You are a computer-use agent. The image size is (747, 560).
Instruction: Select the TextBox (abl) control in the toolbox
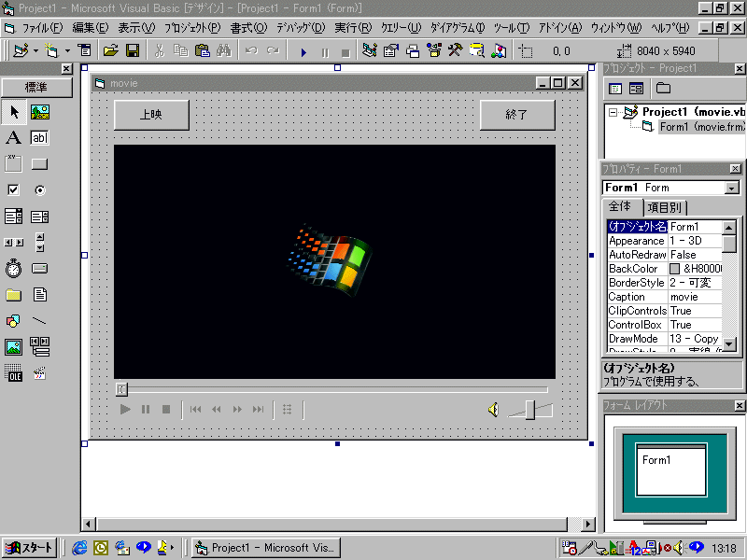coord(39,138)
